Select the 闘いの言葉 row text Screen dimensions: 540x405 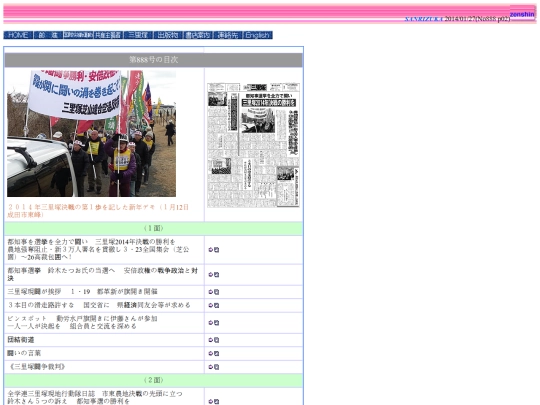click(x=24, y=353)
